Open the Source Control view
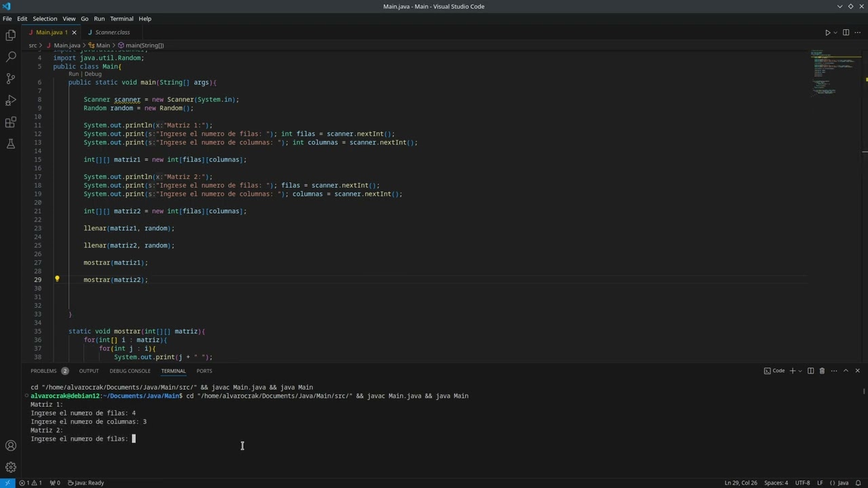Viewport: 868px width, 488px height. (x=11, y=79)
